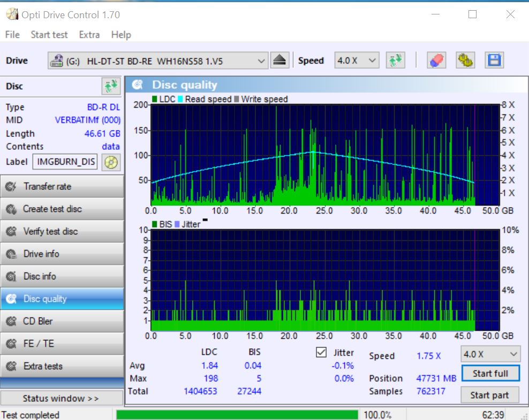Refresh disc info in Disc panel
Screen dimensions: 529x420
tap(111, 86)
